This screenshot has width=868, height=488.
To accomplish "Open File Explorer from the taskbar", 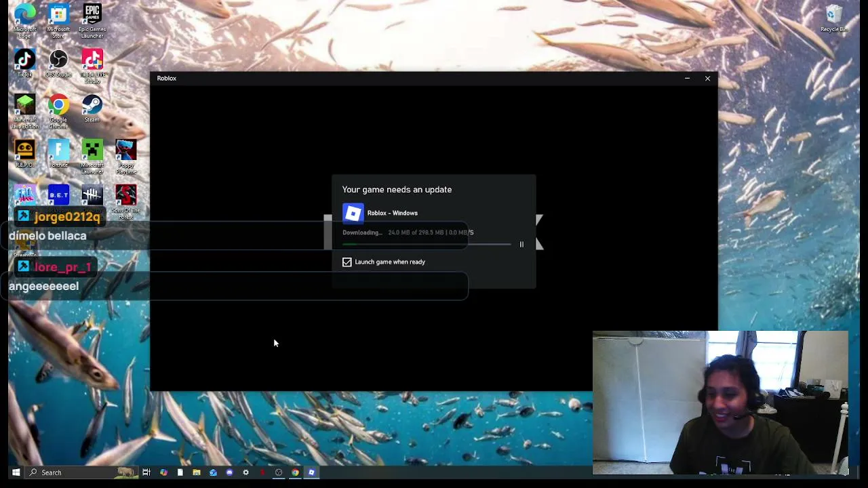I will pos(197,472).
